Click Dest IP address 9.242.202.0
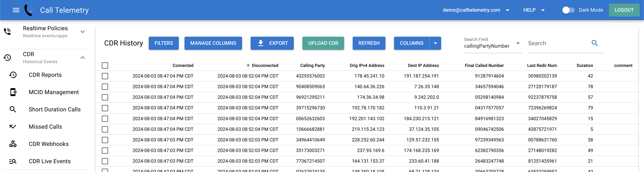The width and height of the screenshot is (644, 172). tap(427, 97)
